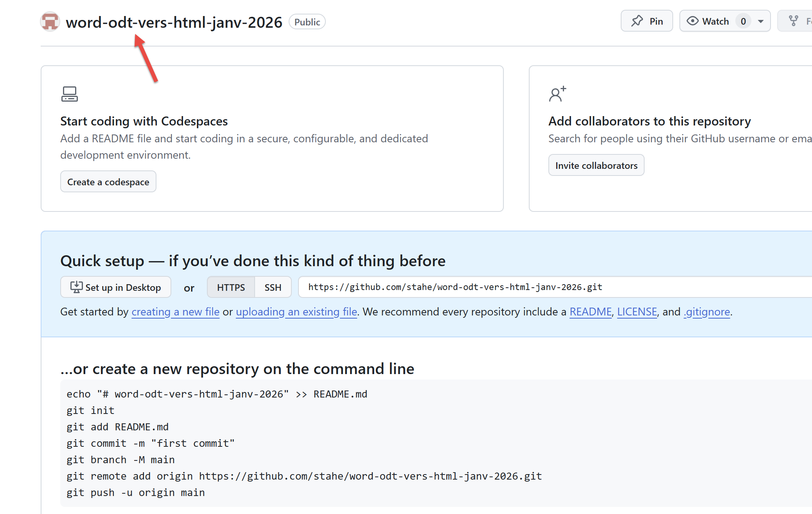The height and width of the screenshot is (514, 812).
Task: Select the HTTPS protocol toggle
Action: 231,287
